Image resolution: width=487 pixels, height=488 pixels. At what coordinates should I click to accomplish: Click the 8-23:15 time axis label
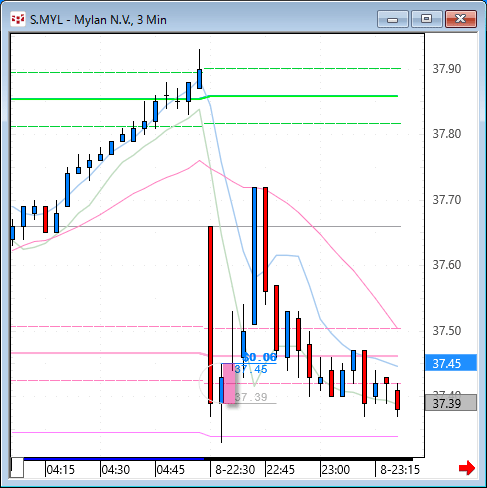[400, 470]
